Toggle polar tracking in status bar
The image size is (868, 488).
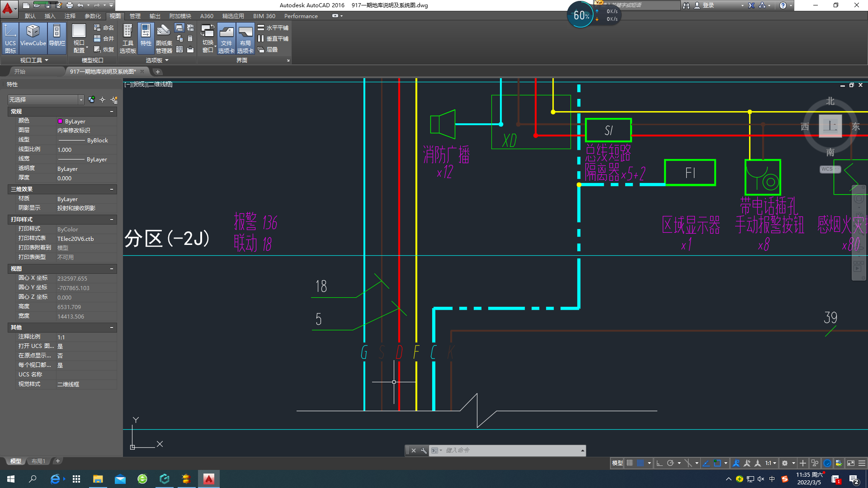click(670, 463)
